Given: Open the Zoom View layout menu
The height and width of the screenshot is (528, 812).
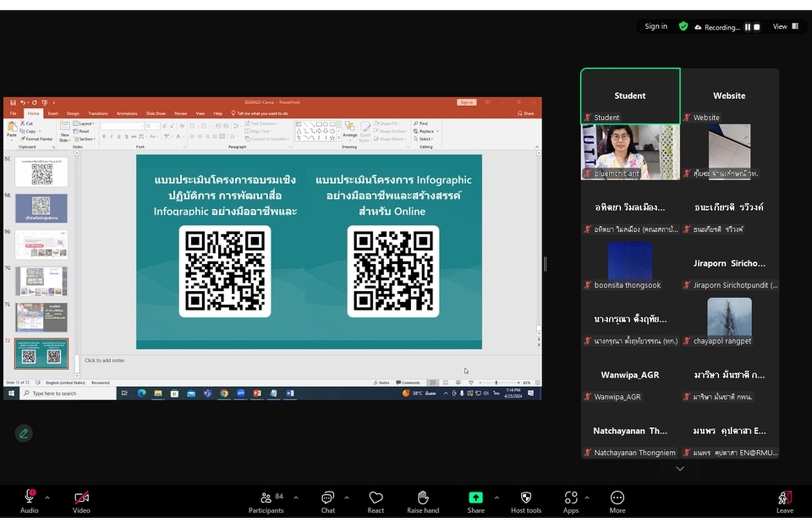Looking at the screenshot, I should (785, 26).
